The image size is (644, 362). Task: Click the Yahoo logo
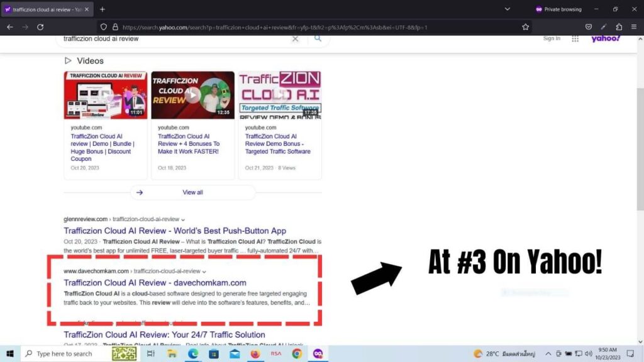pyautogui.click(x=606, y=38)
